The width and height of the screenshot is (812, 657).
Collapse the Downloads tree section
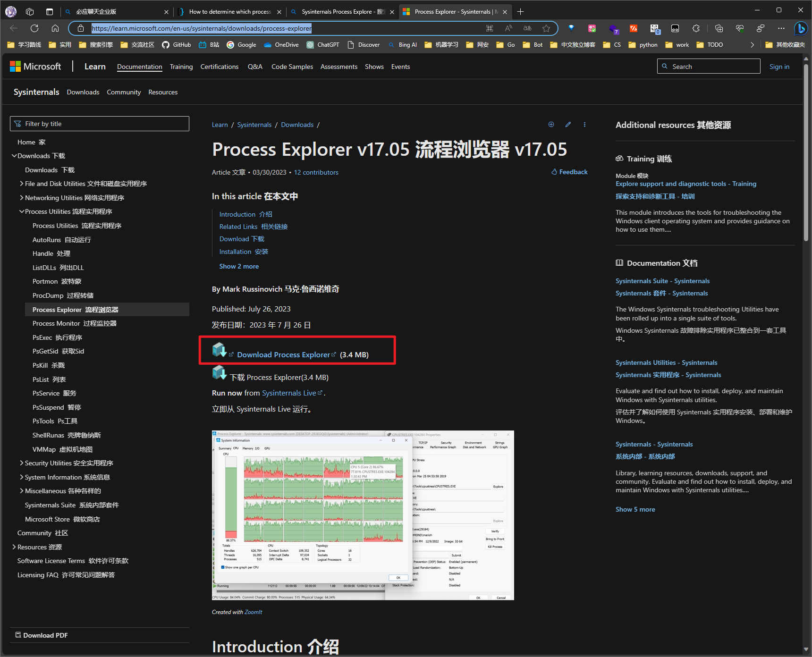tap(14, 156)
